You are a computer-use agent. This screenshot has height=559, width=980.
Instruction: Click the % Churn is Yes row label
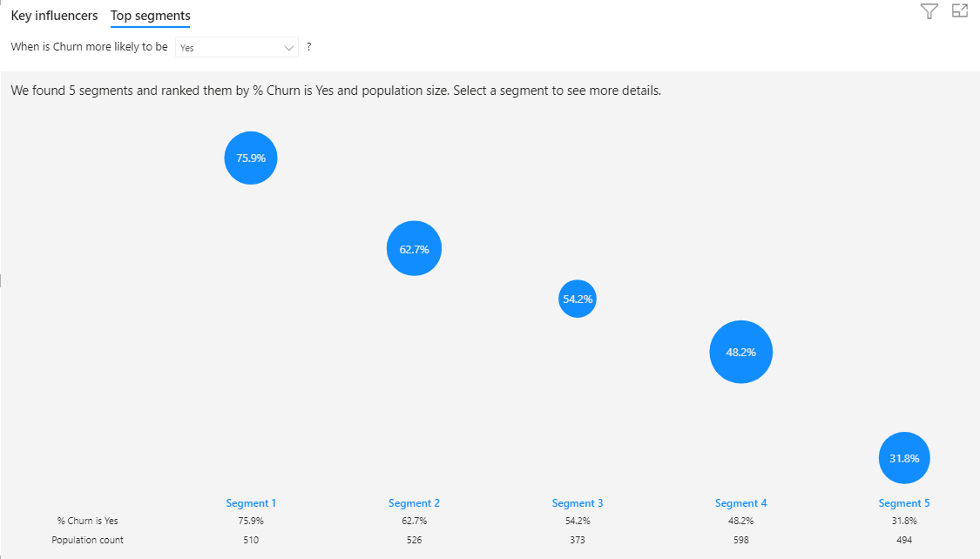[88, 521]
